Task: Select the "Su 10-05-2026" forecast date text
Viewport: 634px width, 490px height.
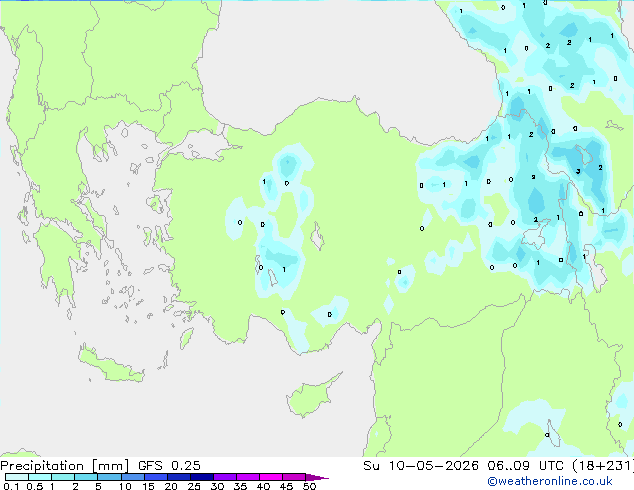Action: 421,465
